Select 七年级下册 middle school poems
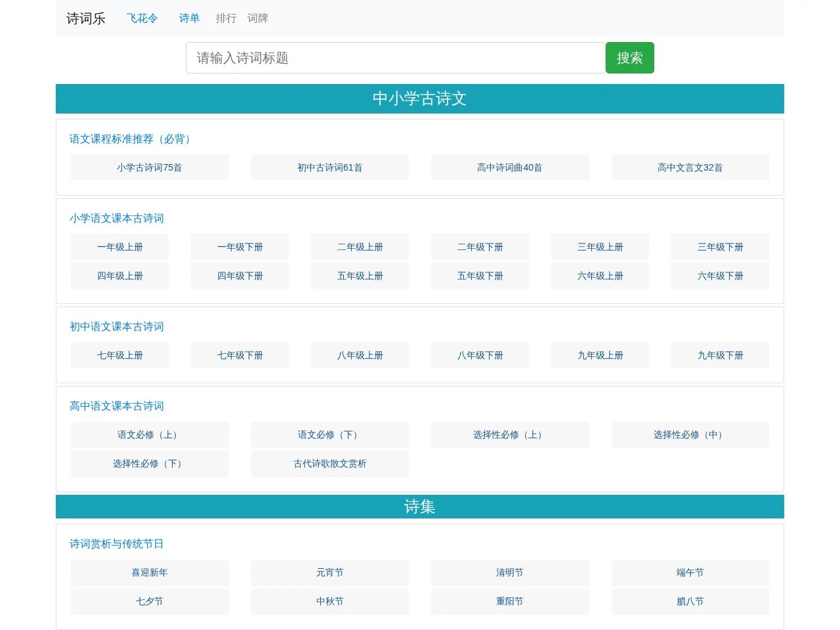 pos(240,355)
